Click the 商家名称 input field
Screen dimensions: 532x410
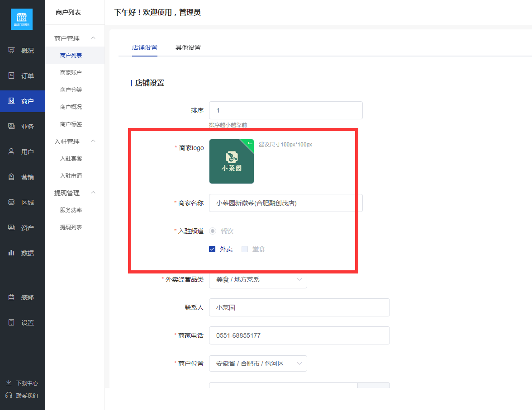286,203
